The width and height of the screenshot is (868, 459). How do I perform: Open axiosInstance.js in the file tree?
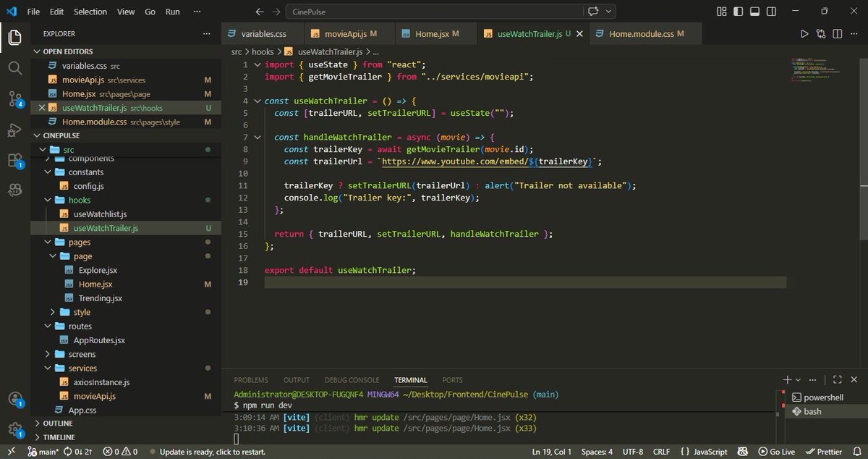(101, 382)
